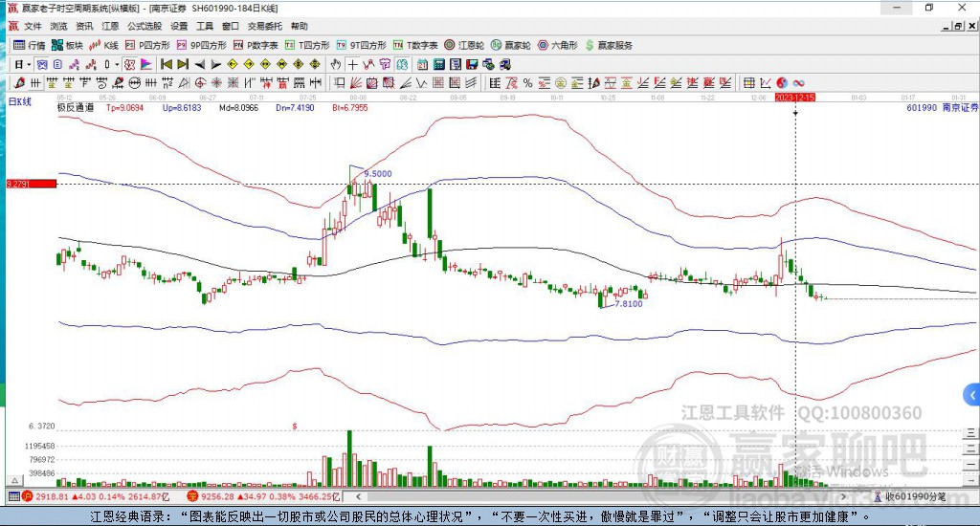Click the 601990 stock code label
This screenshot has width=980, height=526.
[922, 107]
